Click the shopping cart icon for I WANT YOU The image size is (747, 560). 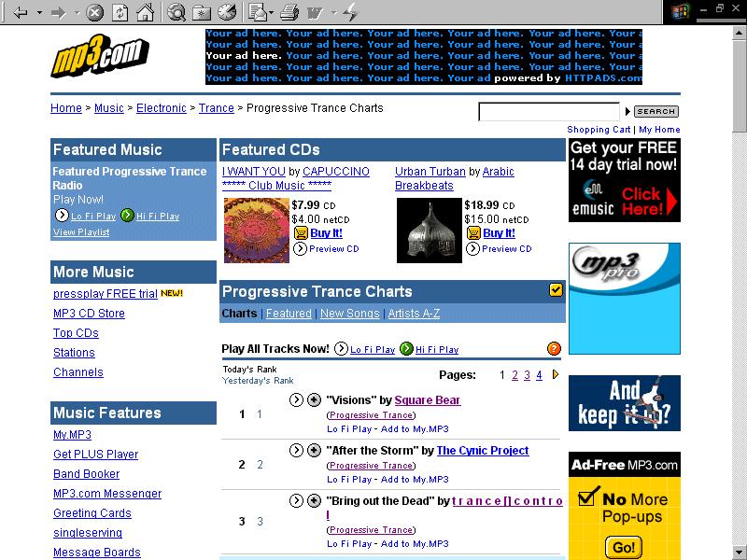301,232
